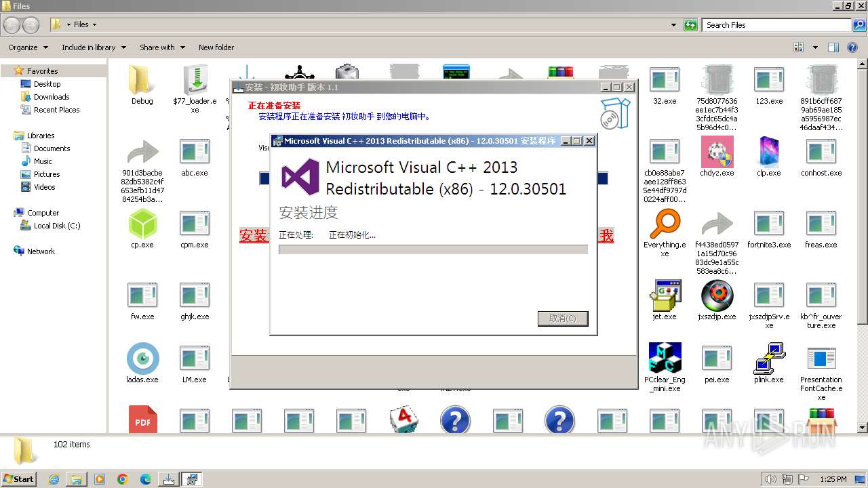Select the fw.exe file icon
This screenshot has width=868, height=488.
(142, 296)
